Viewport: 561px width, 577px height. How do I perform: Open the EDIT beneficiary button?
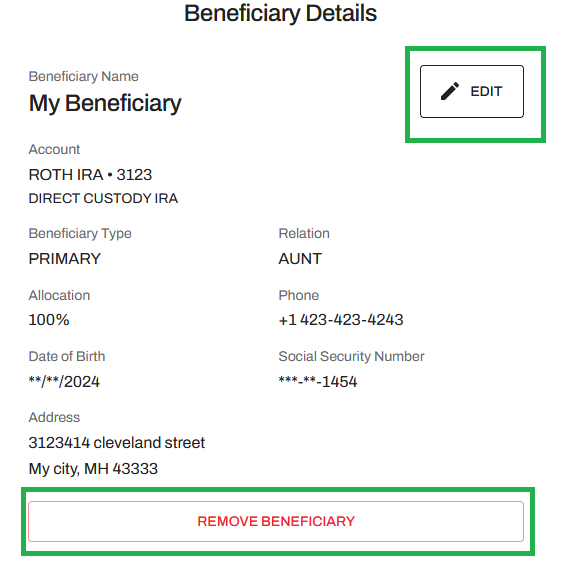coord(472,92)
